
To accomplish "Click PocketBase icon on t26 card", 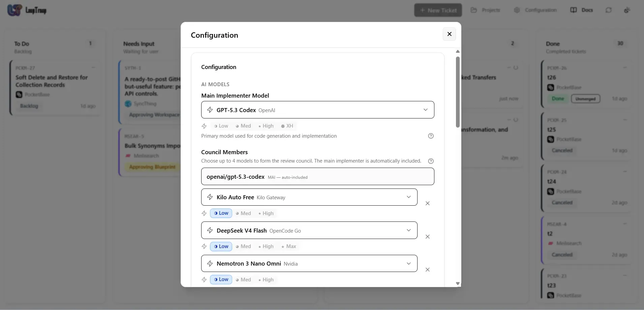I will pyautogui.click(x=550, y=88).
